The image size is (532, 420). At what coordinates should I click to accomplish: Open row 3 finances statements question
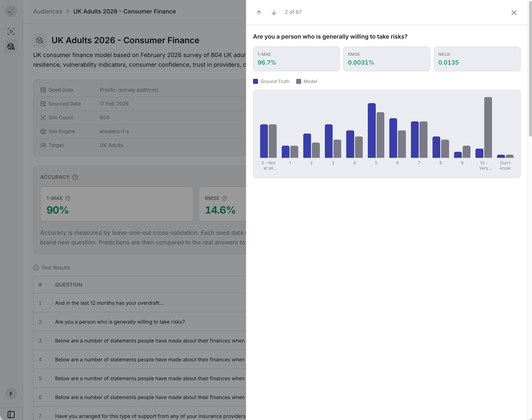point(149,341)
